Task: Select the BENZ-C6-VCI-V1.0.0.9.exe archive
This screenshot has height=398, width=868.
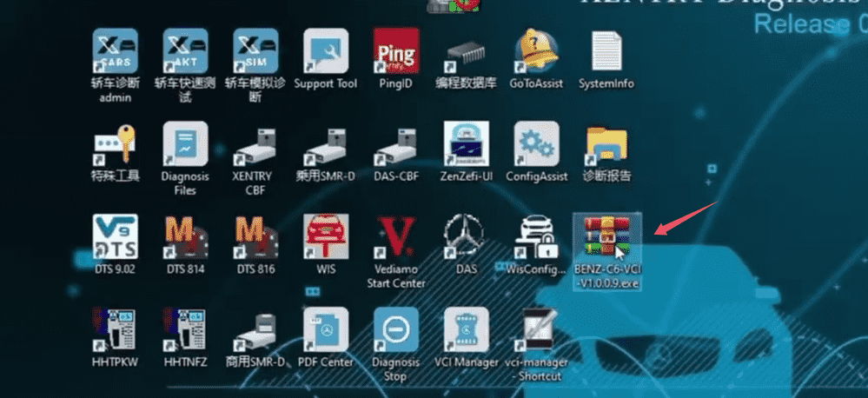Action: [x=606, y=236]
